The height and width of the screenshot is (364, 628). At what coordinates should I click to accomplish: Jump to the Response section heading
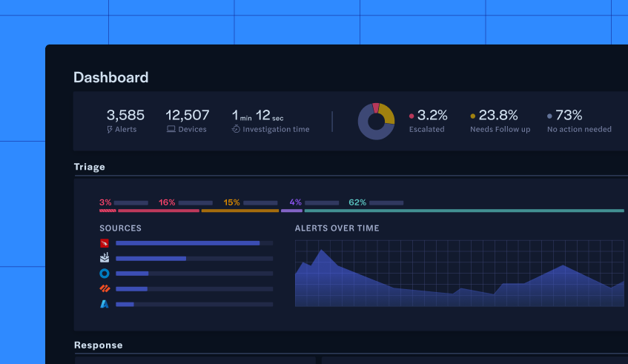point(99,345)
